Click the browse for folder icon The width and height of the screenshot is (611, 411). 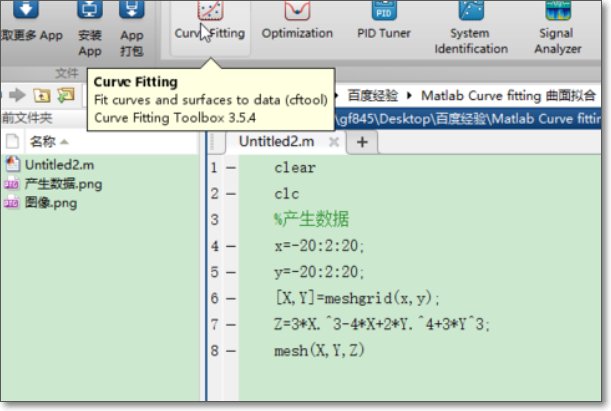click(x=65, y=95)
